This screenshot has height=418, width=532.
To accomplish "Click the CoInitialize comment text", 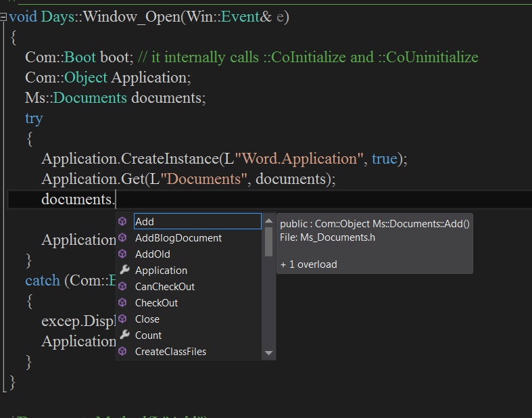I will pyautogui.click(x=308, y=57).
